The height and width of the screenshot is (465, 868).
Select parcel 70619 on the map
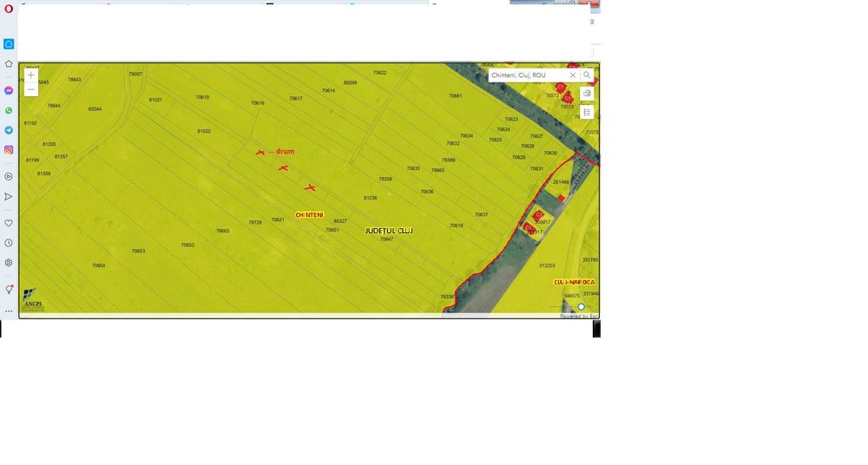coord(202,97)
